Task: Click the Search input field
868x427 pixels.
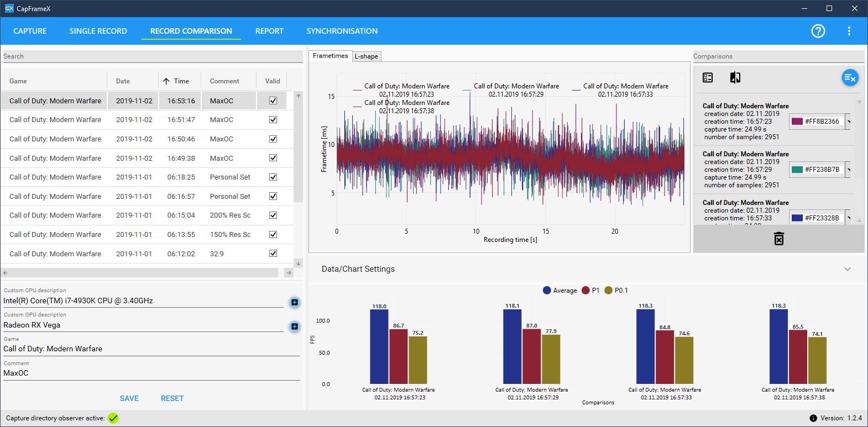Action: tap(153, 56)
